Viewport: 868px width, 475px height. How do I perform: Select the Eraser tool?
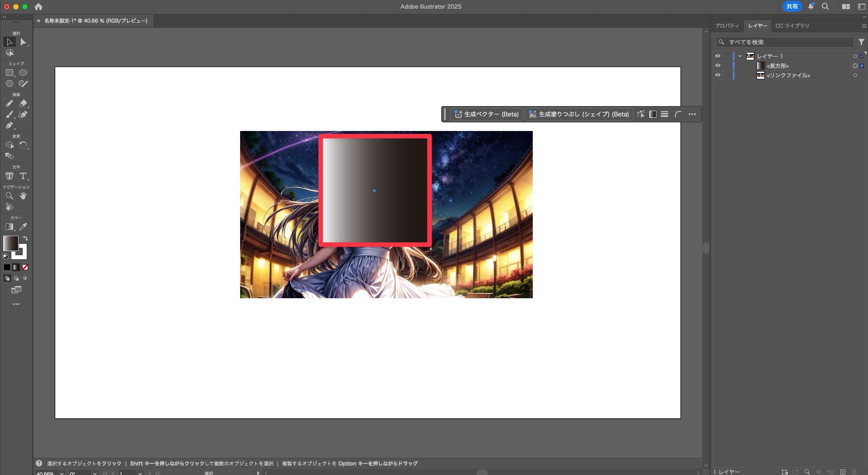23,103
